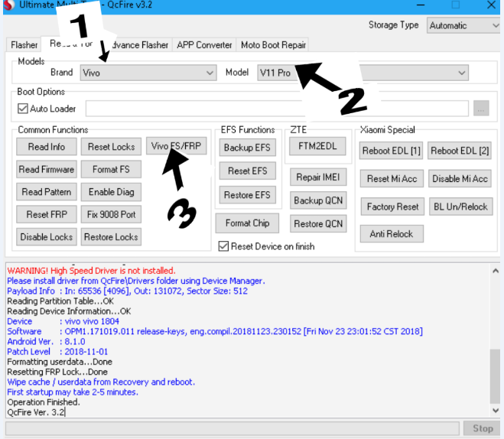Click the Patch Level 2018-11-01 log line
Viewport: 504px width, 439px height.
click(x=57, y=352)
